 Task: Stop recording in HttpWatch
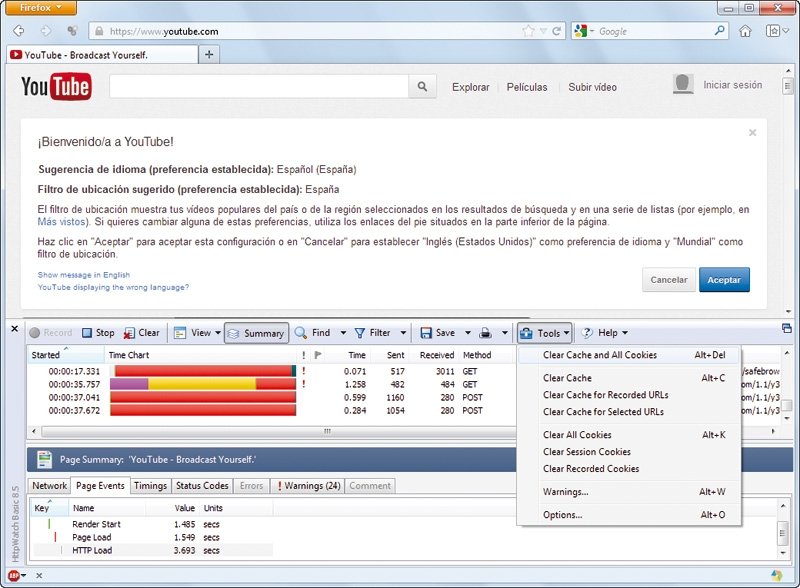(98, 333)
